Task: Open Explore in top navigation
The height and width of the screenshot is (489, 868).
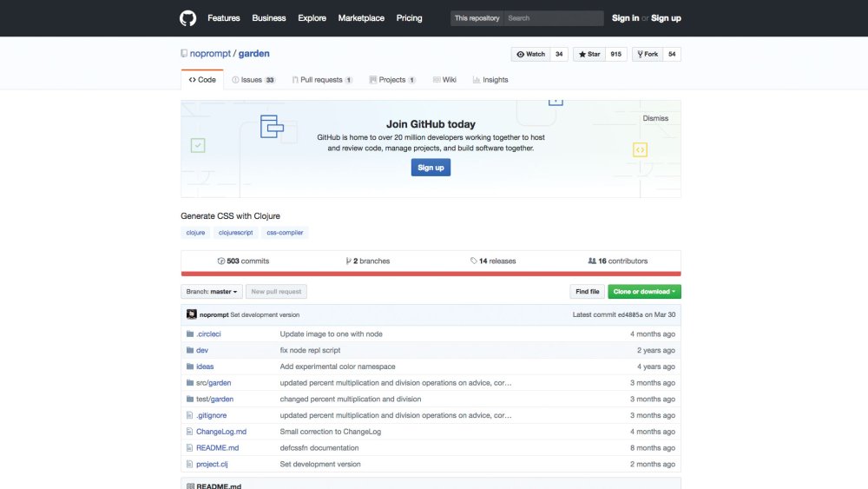Action: 312,18
